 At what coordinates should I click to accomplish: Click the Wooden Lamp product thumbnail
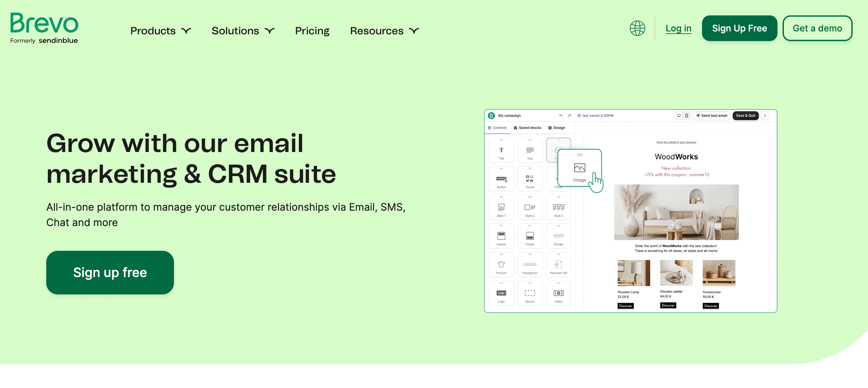pyautogui.click(x=633, y=273)
